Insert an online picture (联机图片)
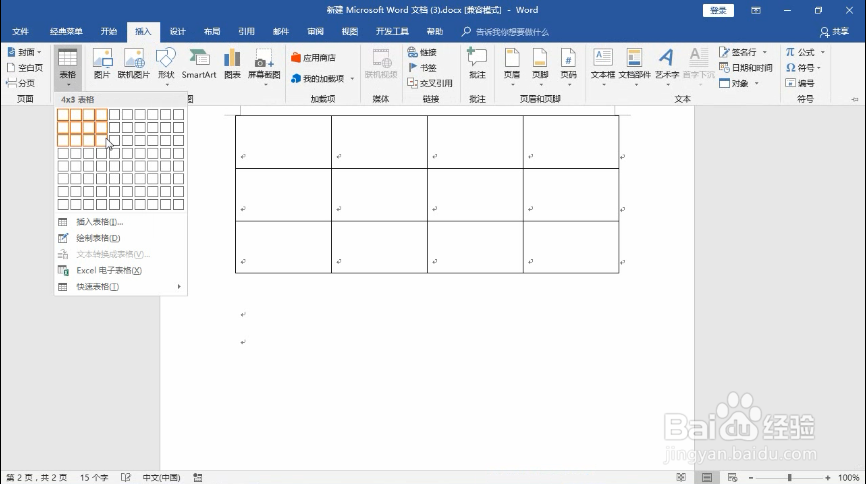Screen dimensions: 866x484 click(134, 64)
